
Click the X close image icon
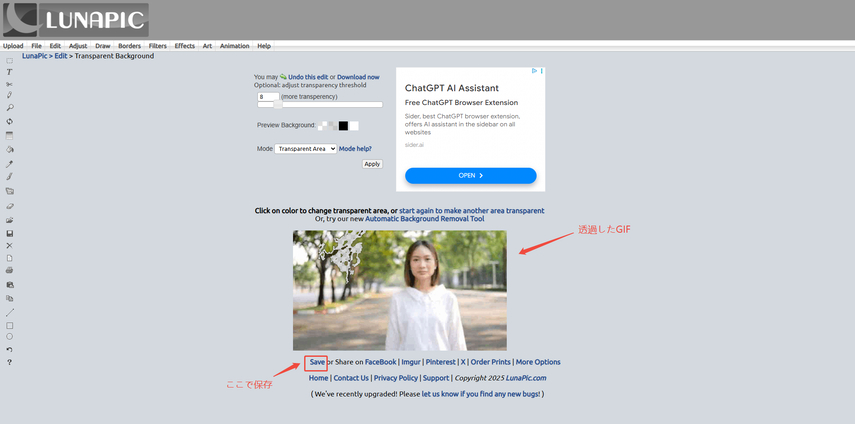9,246
